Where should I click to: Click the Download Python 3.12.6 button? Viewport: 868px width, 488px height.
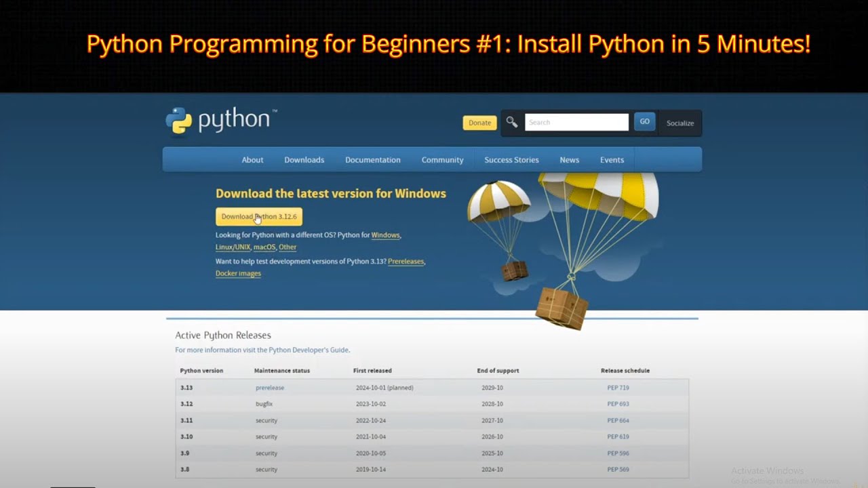click(x=259, y=217)
